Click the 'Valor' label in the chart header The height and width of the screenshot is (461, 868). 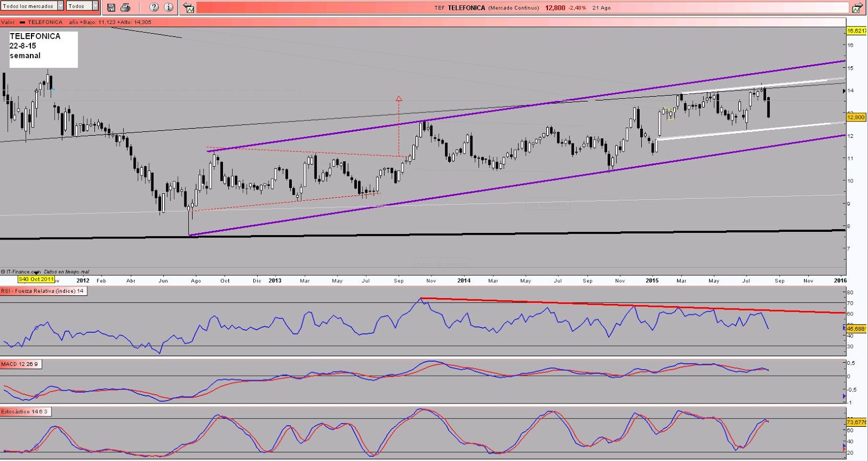(8, 22)
